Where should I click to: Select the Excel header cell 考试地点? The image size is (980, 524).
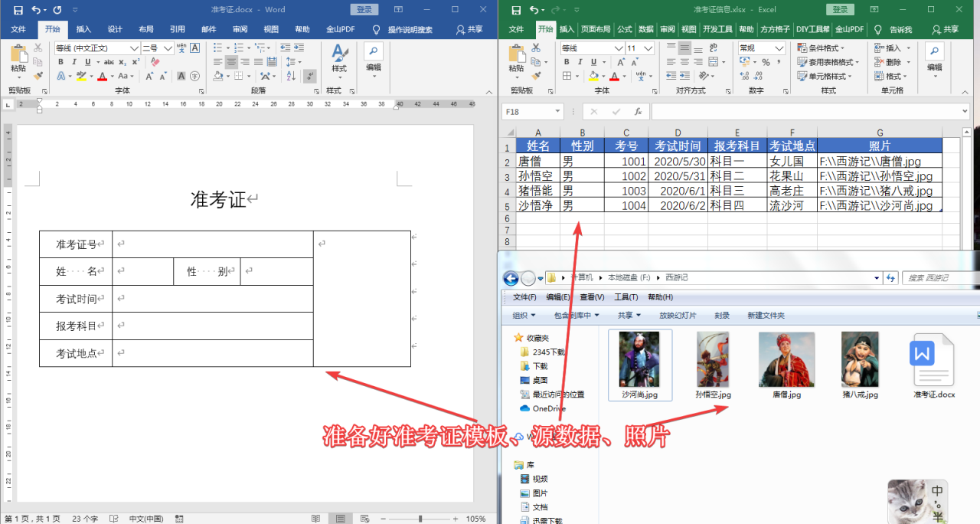point(792,146)
